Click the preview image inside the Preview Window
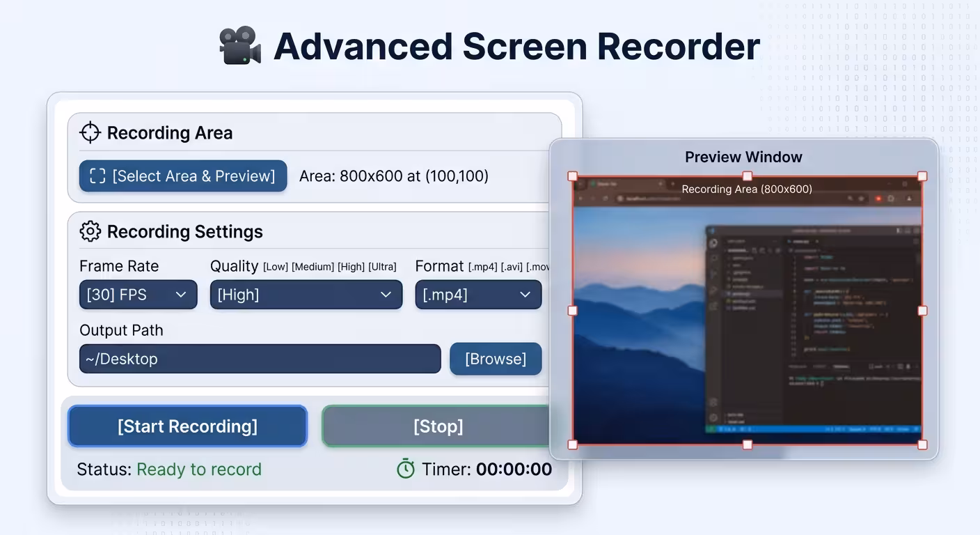The width and height of the screenshot is (980, 535). pyautogui.click(x=748, y=311)
